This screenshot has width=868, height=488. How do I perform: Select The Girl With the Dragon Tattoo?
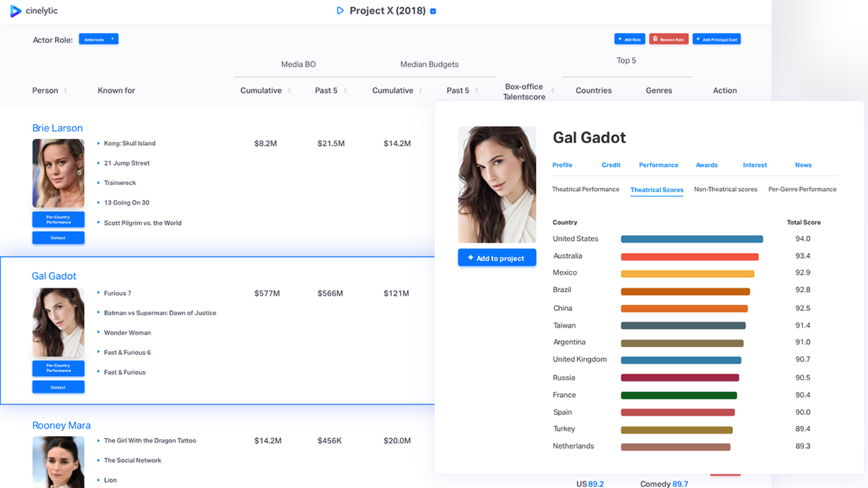click(x=150, y=441)
